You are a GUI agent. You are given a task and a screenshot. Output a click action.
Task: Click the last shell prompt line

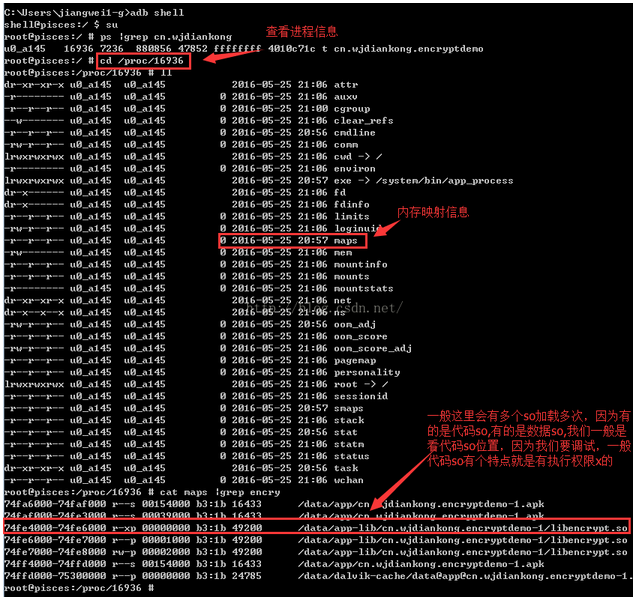(79, 588)
